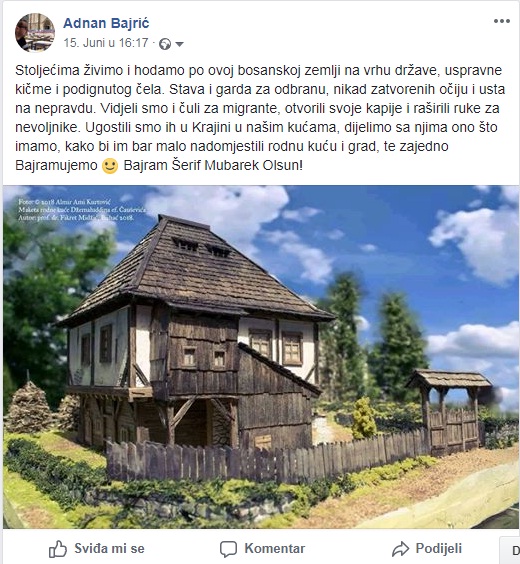Viewport: 520px width, 564px height.
Task: Open the Komentar comment button
Action: pyautogui.click(x=263, y=549)
